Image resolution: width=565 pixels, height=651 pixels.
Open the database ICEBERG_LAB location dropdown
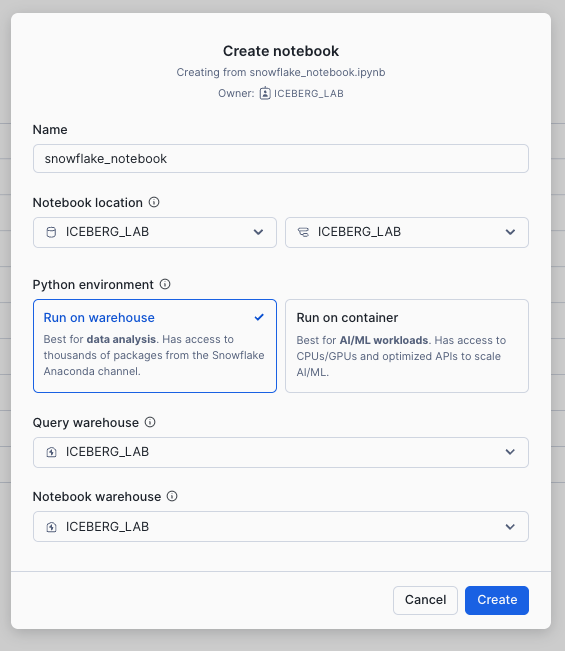point(155,232)
